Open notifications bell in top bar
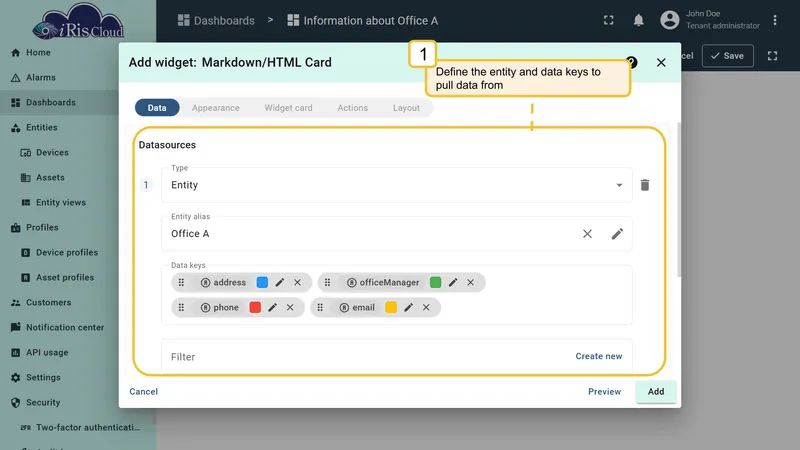The width and height of the screenshot is (800, 450). (x=638, y=20)
